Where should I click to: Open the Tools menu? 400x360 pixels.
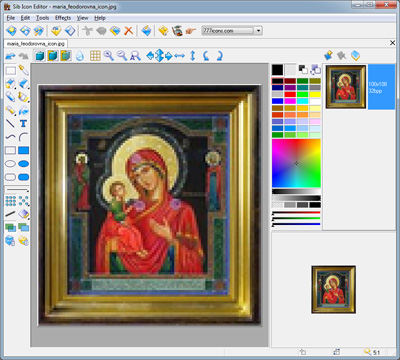coord(43,18)
